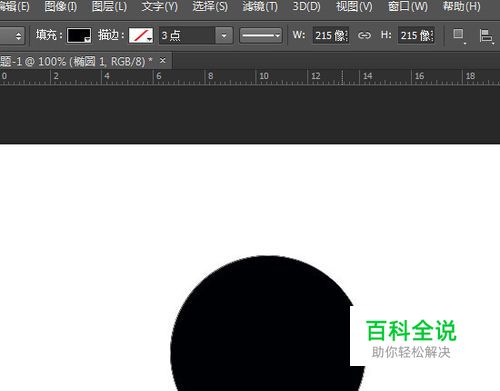
Task: Open the Select (选择) menu
Action: pyautogui.click(x=210, y=6)
